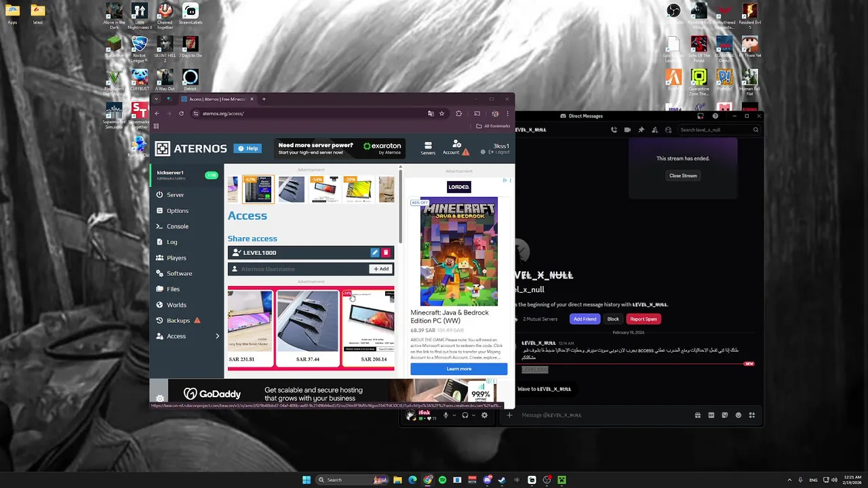The height and width of the screenshot is (488, 868).
Task: Mute the microphone in Discord
Action: [446, 415]
